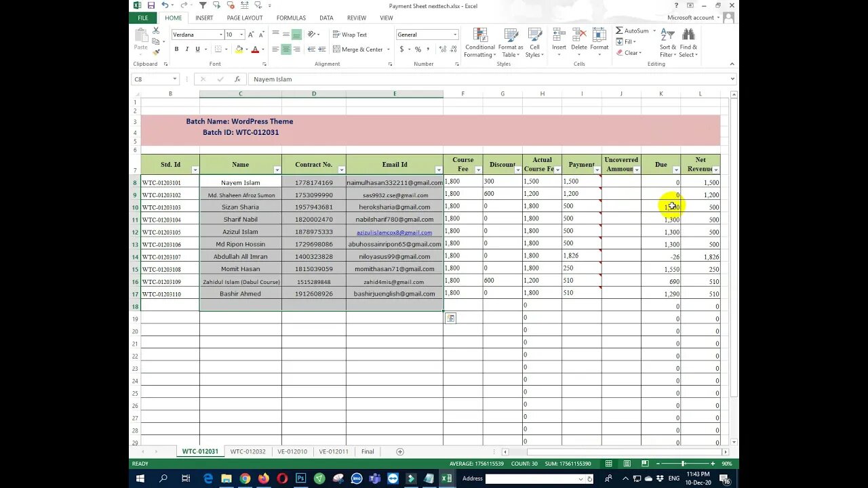868x488 pixels.
Task: Click the Paste Options smart tag
Action: [x=450, y=318]
